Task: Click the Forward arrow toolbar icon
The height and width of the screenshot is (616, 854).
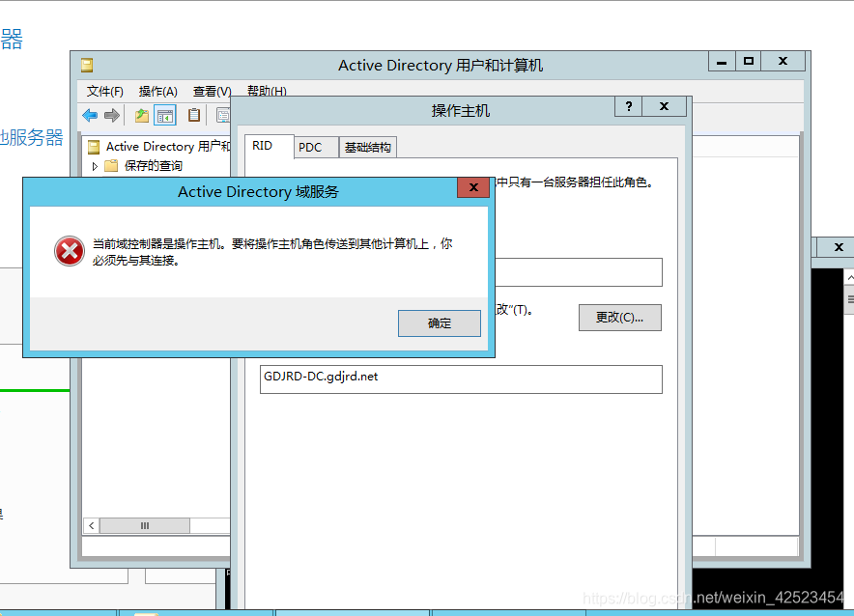Action: 112,115
